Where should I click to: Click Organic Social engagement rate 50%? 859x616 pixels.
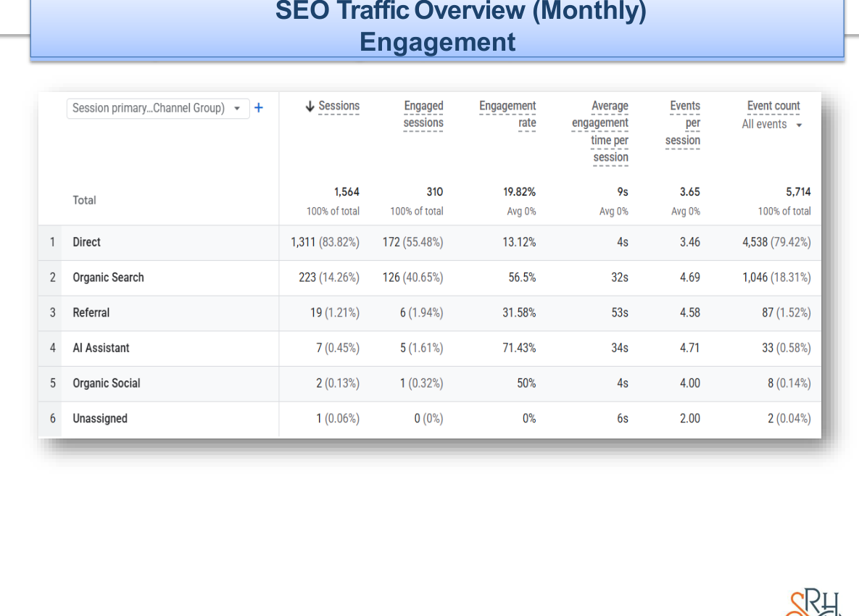526,383
